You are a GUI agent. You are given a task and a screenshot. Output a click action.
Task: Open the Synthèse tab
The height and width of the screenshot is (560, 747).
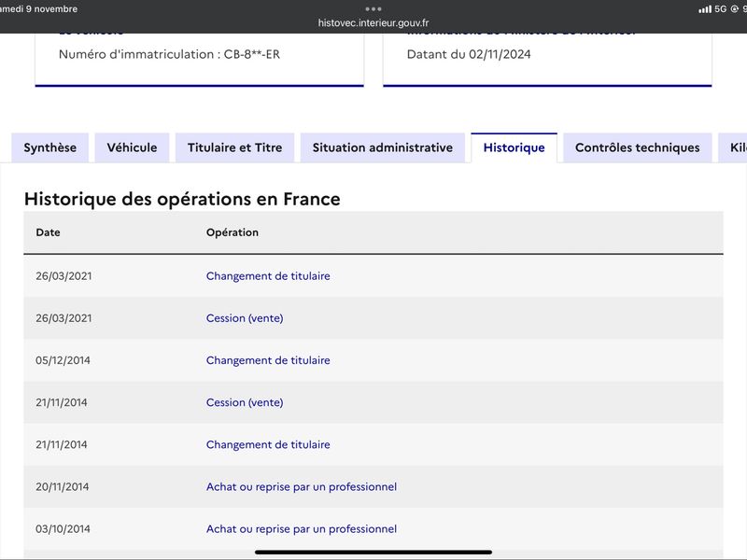coord(50,147)
